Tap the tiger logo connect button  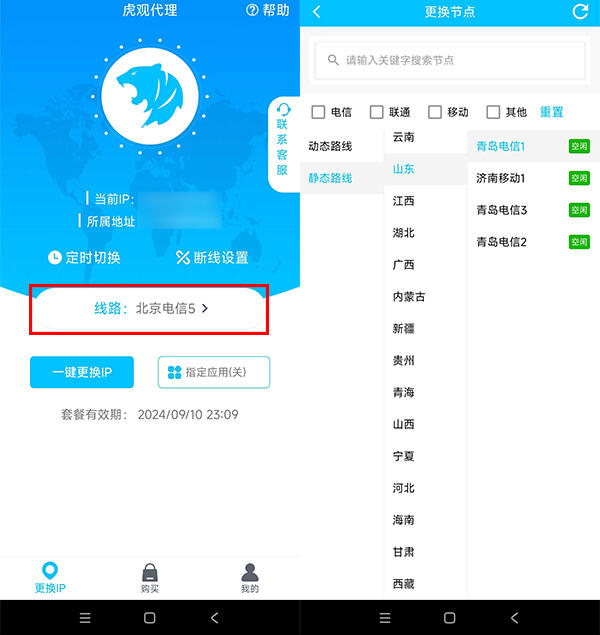tap(150, 96)
